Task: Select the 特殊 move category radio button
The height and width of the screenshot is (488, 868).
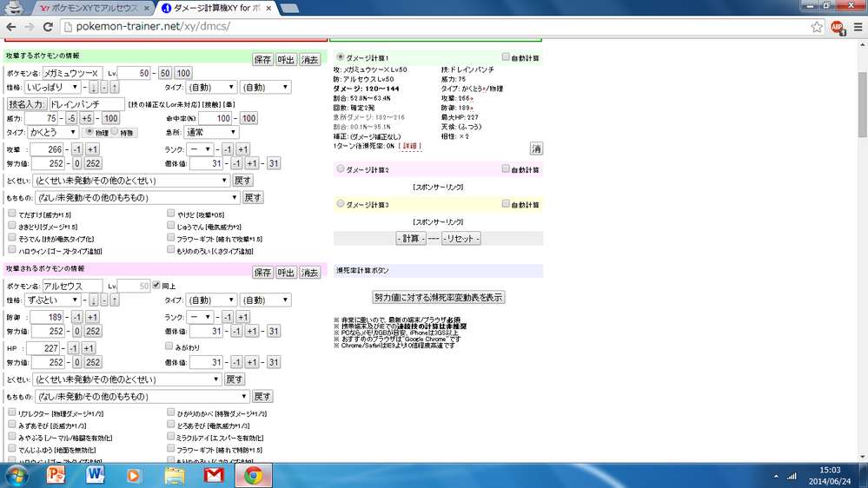Action: point(114,133)
